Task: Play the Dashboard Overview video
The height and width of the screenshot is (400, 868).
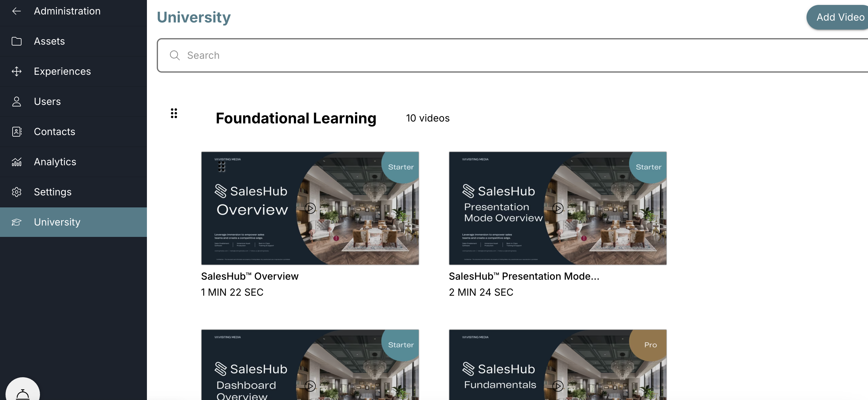Action: click(310, 386)
